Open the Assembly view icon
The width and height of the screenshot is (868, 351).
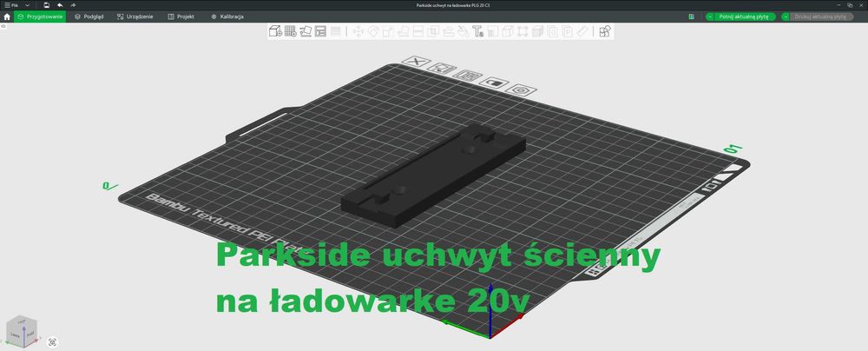pyautogui.click(x=605, y=31)
